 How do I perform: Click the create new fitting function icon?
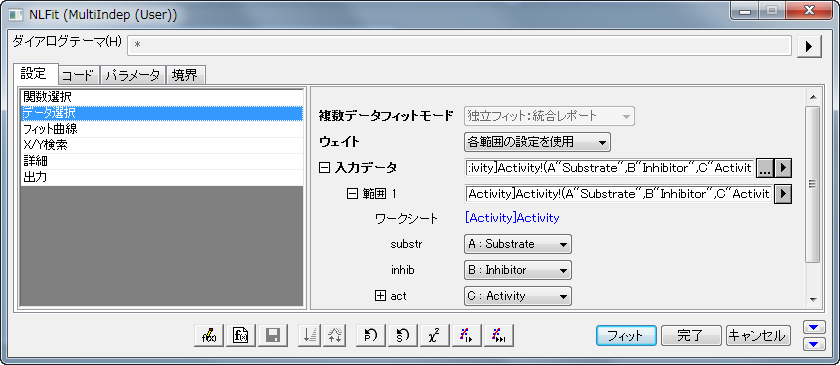click(240, 336)
